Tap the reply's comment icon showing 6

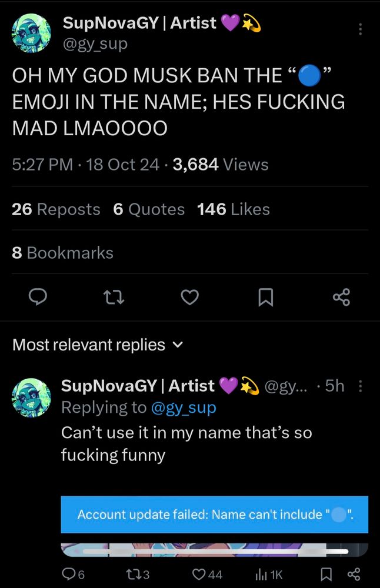point(73,574)
